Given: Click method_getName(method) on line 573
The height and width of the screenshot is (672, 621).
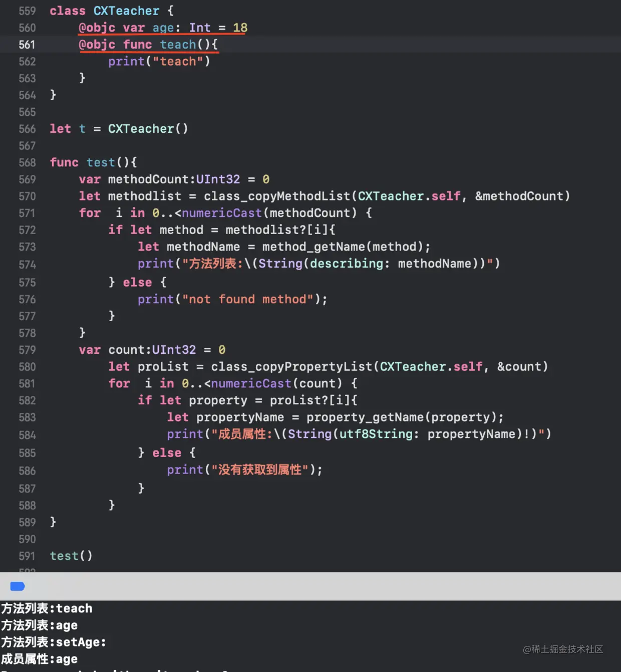Looking at the screenshot, I should (x=343, y=247).
